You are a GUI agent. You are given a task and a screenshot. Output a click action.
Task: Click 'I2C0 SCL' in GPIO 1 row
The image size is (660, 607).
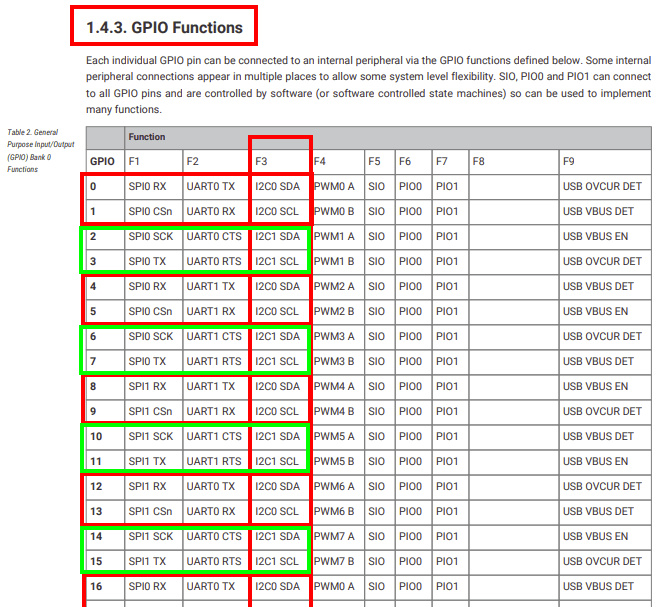(x=277, y=211)
